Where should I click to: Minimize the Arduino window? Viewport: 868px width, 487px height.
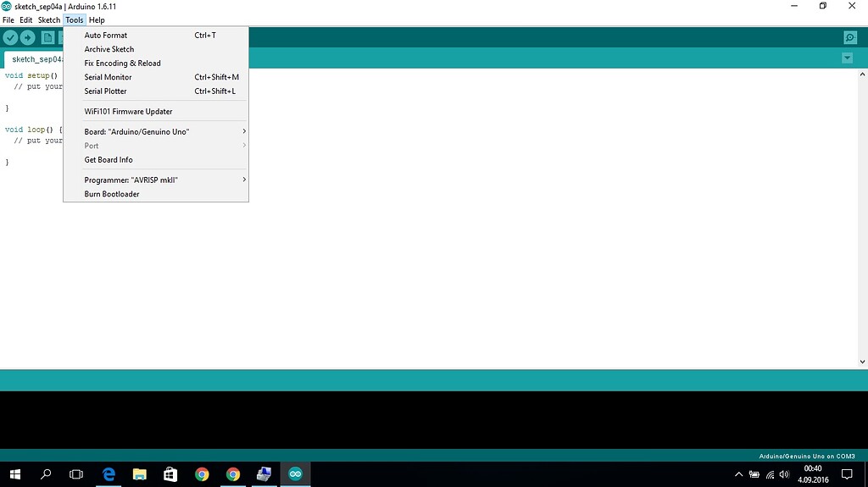[794, 6]
